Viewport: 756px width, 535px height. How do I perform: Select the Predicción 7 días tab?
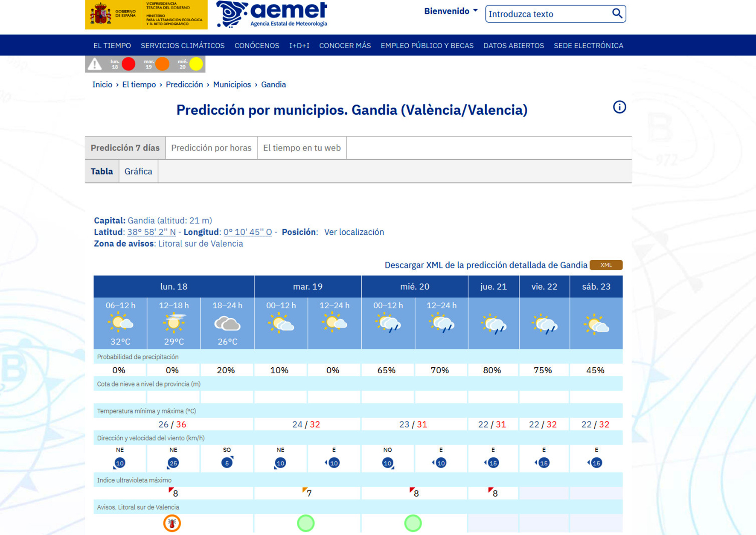pos(125,148)
